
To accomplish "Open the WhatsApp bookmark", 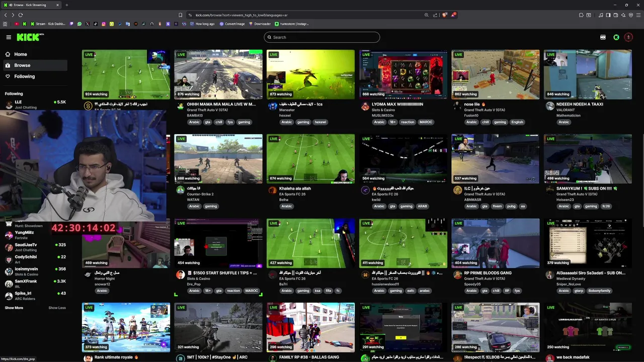I will coord(79,24).
